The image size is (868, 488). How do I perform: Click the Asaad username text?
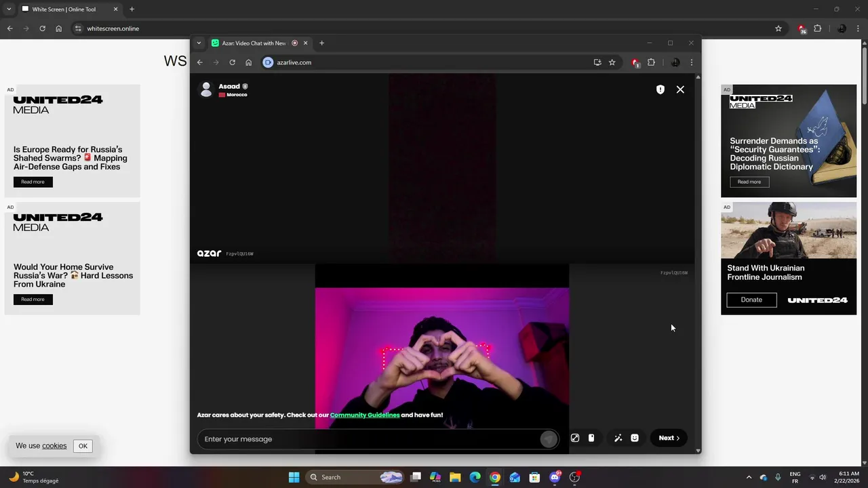(229, 86)
